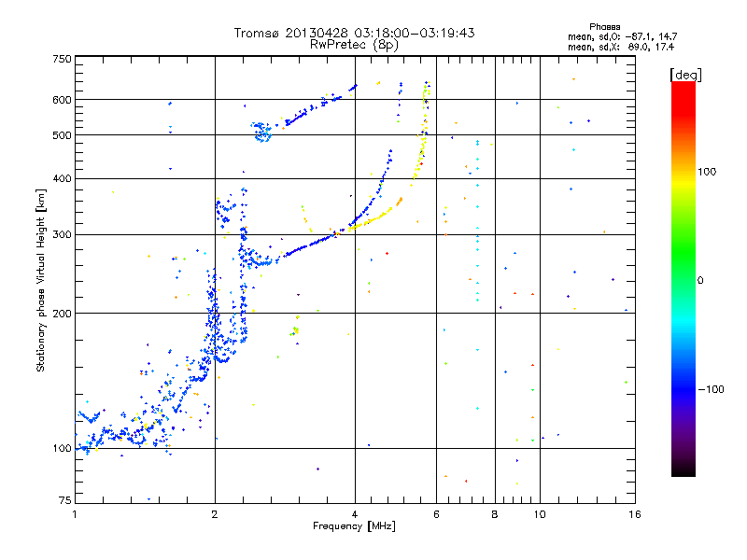Image resolution: width=747 pixels, height=560 pixels.
Task: Click the x-axis '2' tick label
Action: pos(215,514)
